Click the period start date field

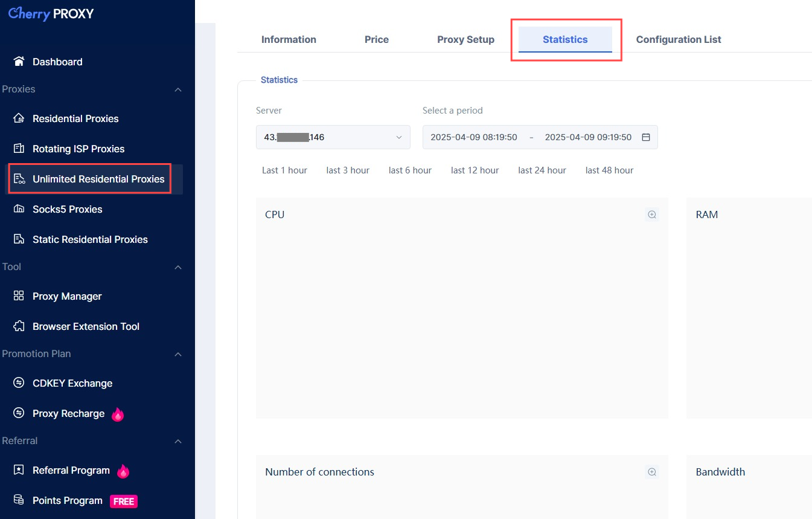coord(473,137)
